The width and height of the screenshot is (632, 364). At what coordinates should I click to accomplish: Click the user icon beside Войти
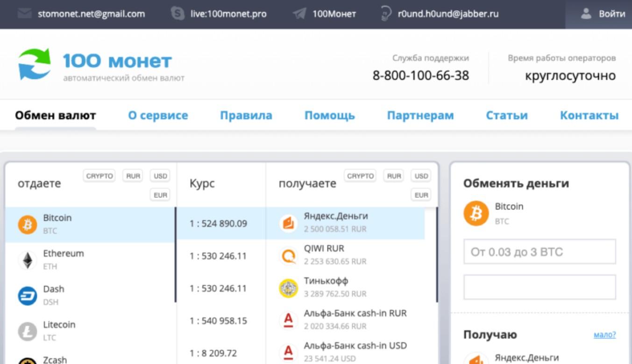[x=586, y=14]
